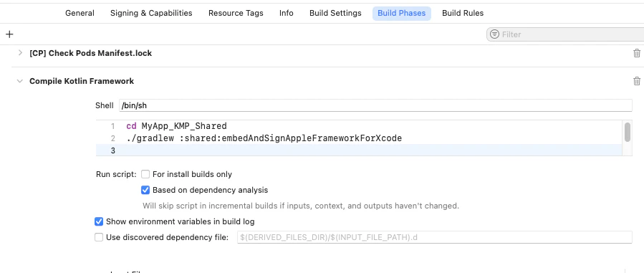
Task: Open the Build Settings tab
Action: [x=335, y=13]
